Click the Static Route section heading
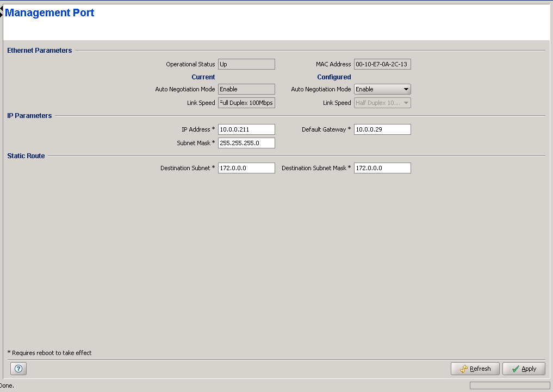This screenshot has width=553, height=392. coord(26,156)
